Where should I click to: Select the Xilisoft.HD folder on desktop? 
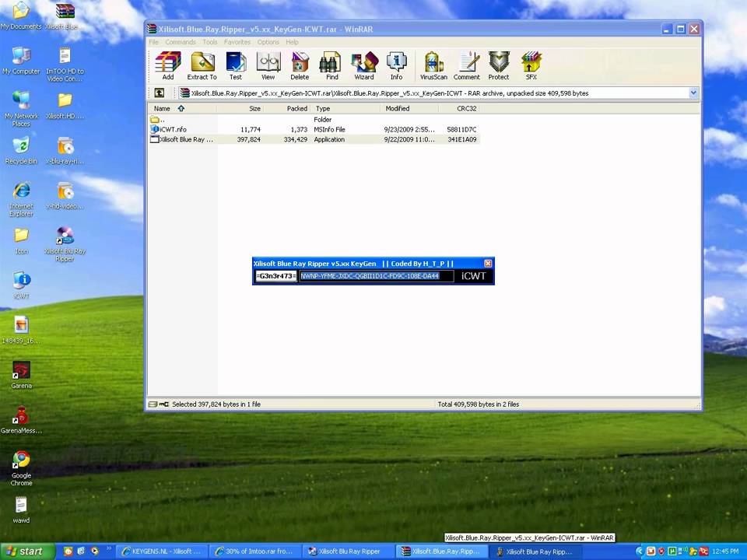65,106
